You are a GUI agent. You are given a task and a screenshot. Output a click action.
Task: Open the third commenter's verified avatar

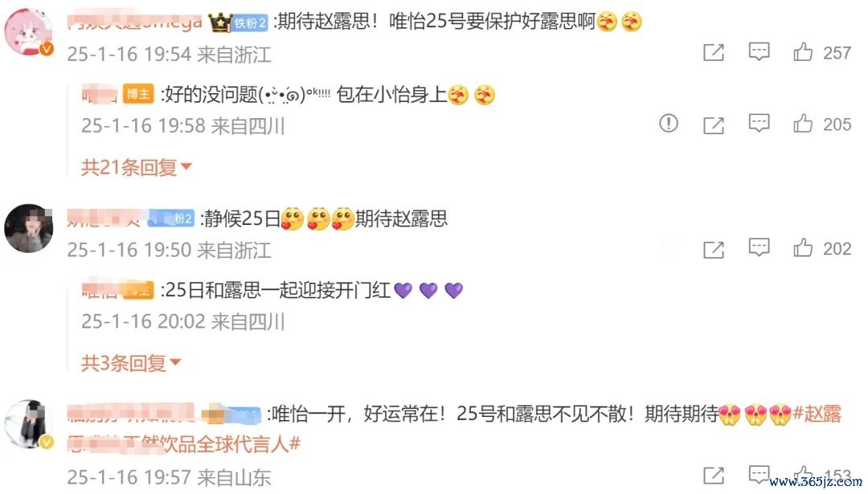[x=28, y=424]
